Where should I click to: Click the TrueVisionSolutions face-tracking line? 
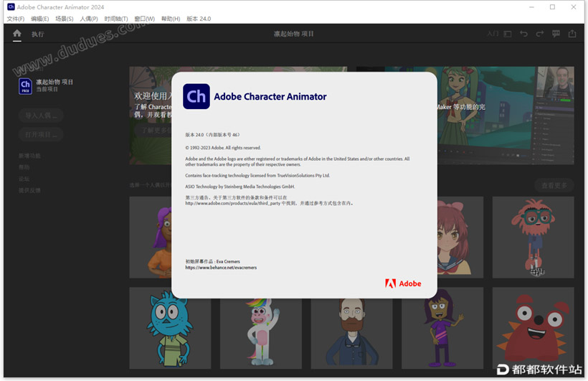257,175
